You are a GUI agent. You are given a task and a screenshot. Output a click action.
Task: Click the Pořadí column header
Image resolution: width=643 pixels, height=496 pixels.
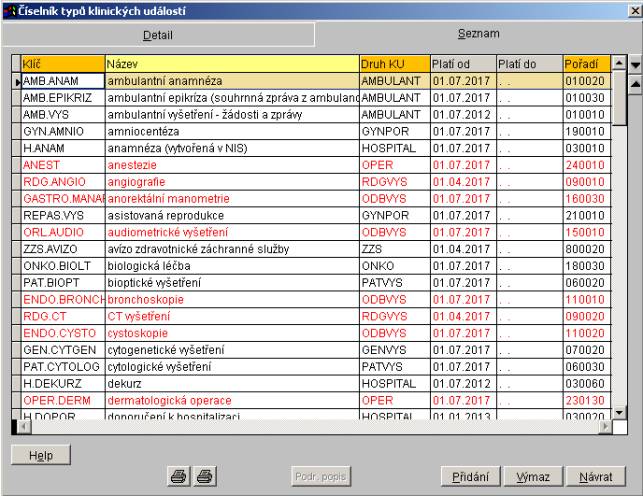pos(585,64)
